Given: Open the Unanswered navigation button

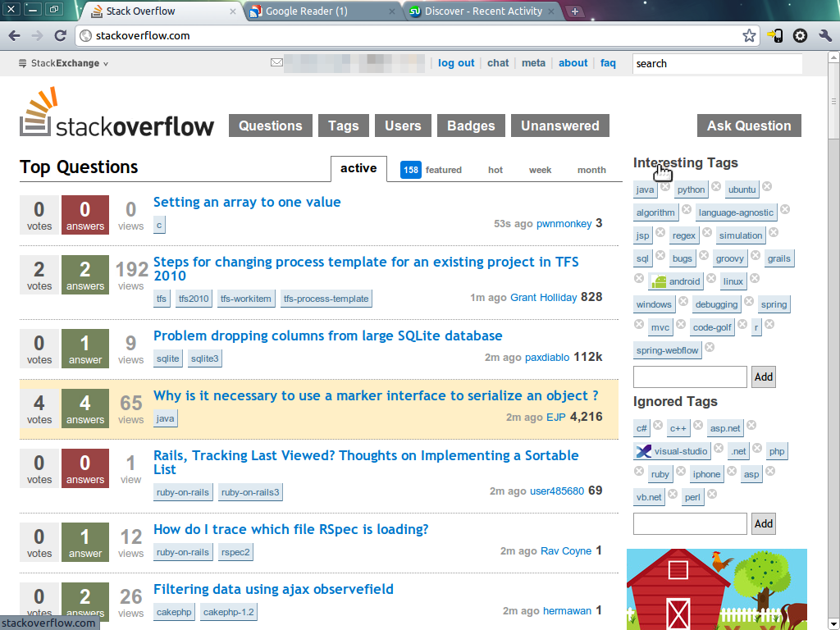Looking at the screenshot, I should pos(559,126).
